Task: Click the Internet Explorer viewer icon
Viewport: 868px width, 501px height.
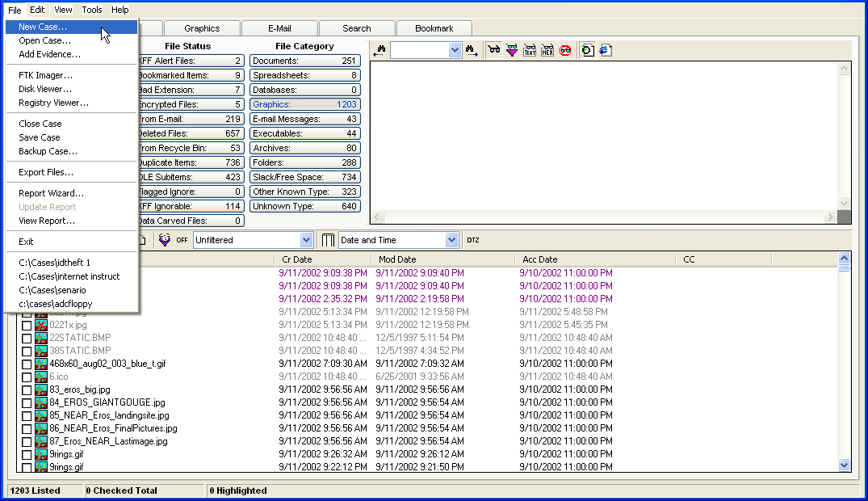Action: click(x=605, y=50)
